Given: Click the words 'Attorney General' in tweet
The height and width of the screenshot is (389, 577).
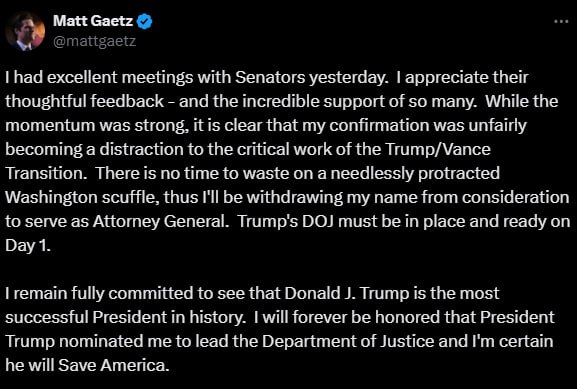Looking at the screenshot, I should click(x=160, y=221).
